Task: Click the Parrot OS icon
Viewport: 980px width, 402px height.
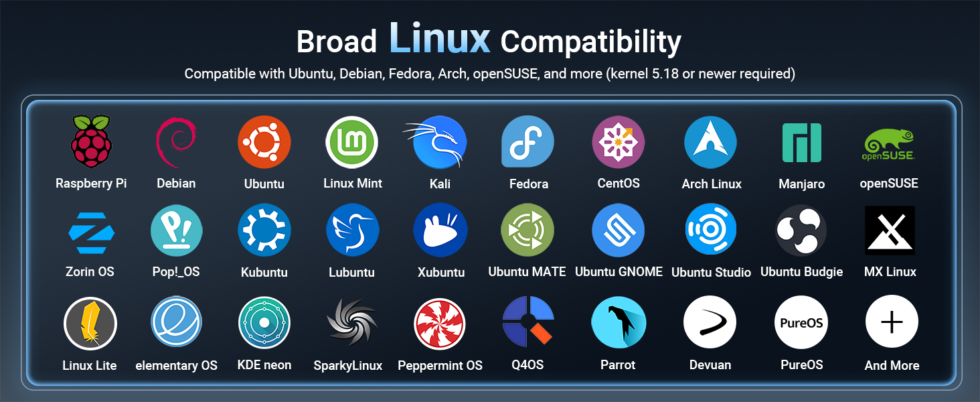Action: (x=619, y=322)
